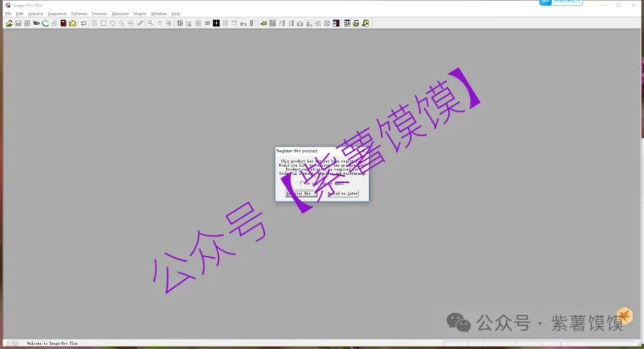Open the Help menu
This screenshot has width=644, height=349.
[175, 14]
